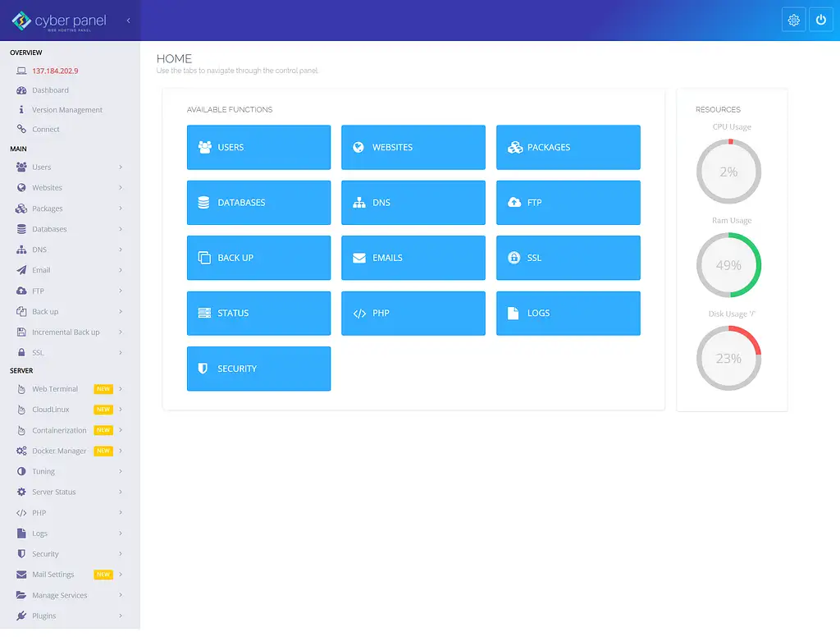Click the Back up copy icon in sidebar
Image resolution: width=840 pixels, height=637 pixels.
coord(21,311)
